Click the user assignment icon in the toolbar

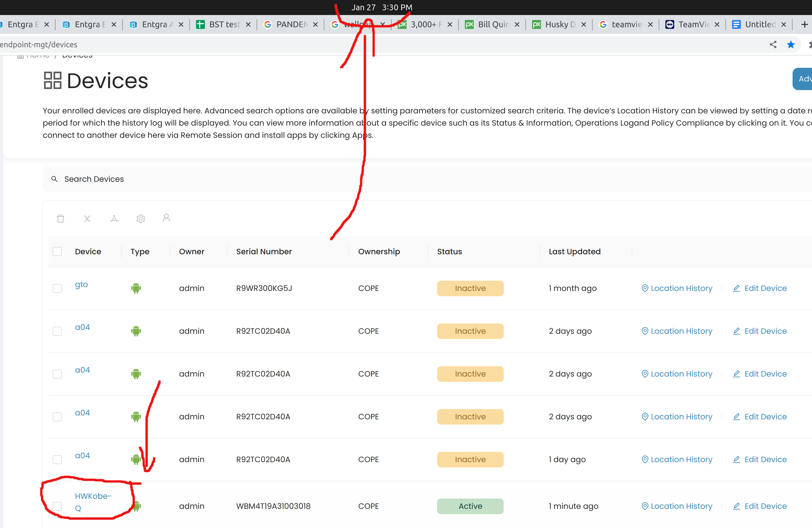(167, 218)
